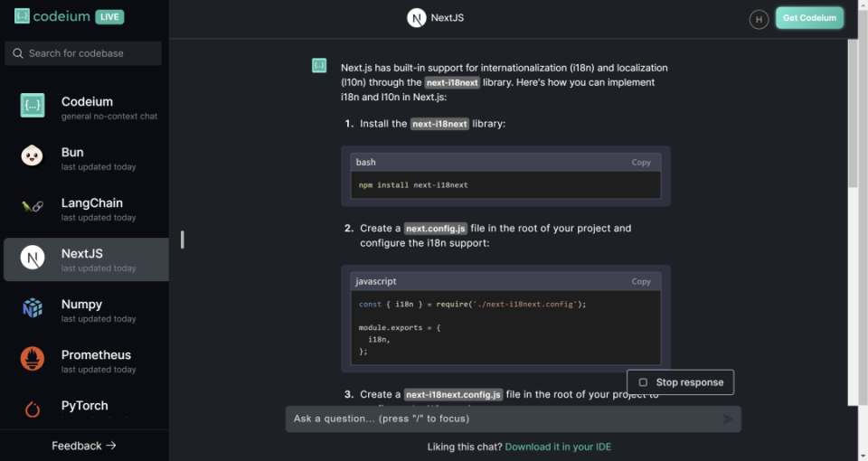Click the NextJS logo in top header

point(416,18)
